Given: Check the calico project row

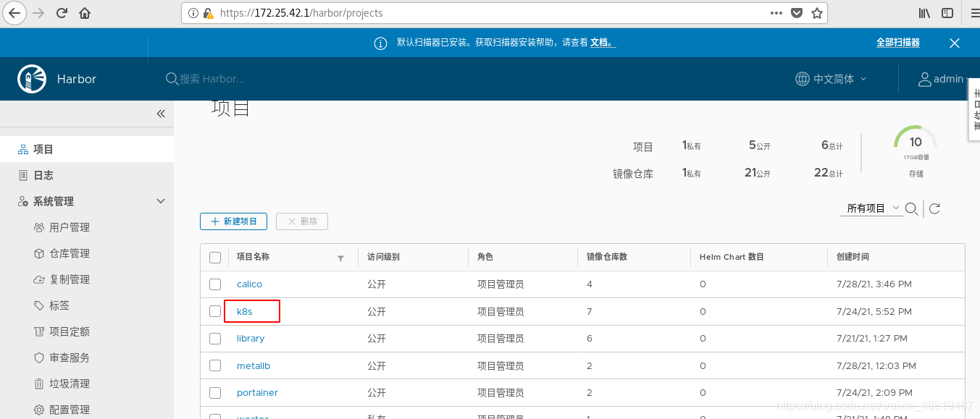Looking at the screenshot, I should 215,284.
